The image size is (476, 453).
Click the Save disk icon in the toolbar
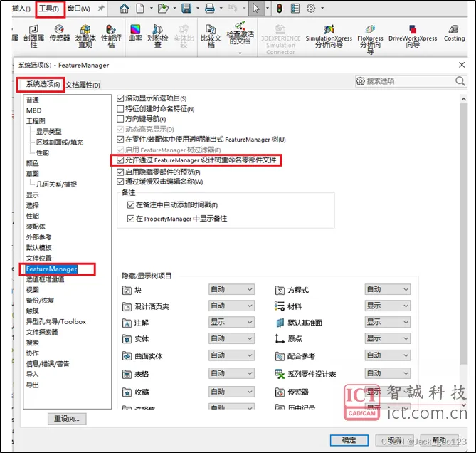pos(186,9)
